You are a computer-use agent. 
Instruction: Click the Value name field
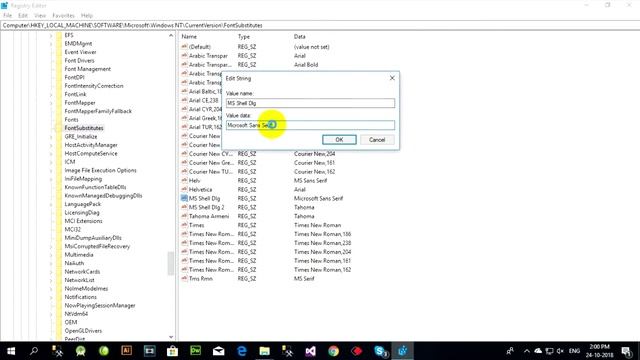[x=310, y=103]
